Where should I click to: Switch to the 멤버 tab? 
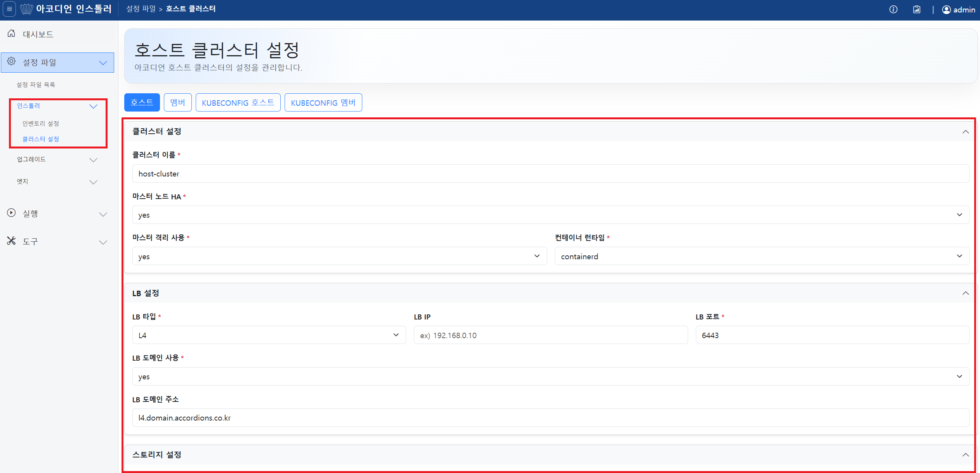tap(178, 103)
